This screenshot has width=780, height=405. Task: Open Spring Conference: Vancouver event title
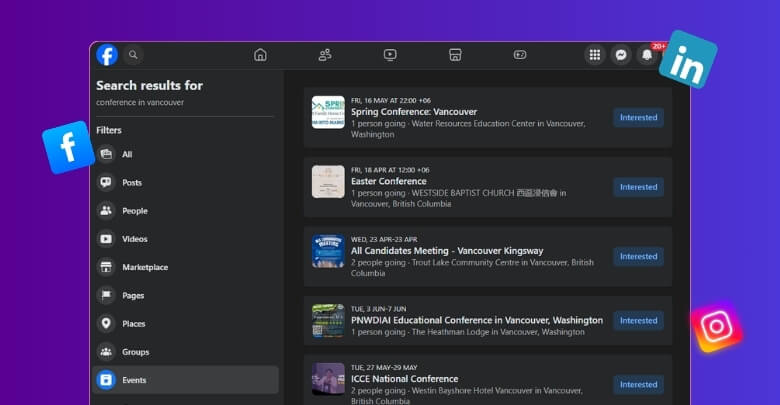click(x=414, y=111)
